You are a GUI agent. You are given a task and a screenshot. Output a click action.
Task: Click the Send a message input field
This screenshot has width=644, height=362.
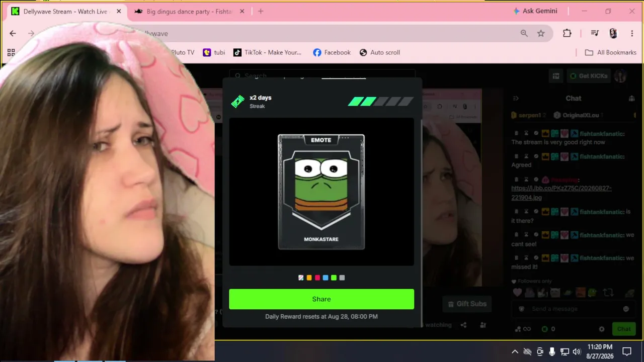[x=573, y=309]
